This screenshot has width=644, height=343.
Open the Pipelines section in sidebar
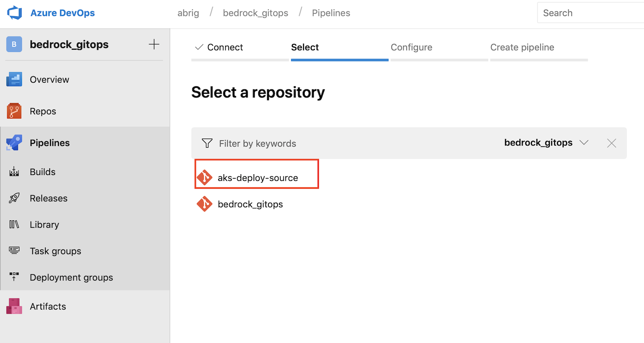point(50,143)
